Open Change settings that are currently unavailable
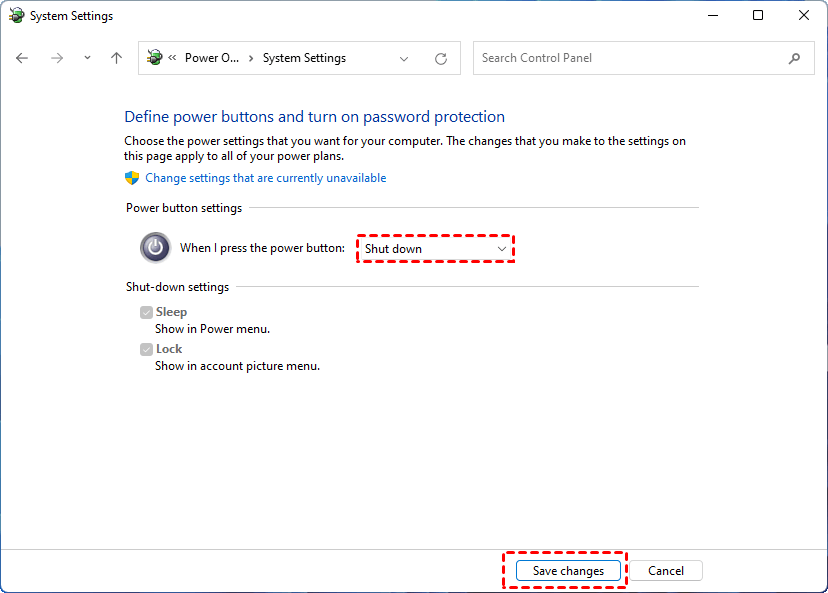This screenshot has height=593, width=828. pos(265,178)
